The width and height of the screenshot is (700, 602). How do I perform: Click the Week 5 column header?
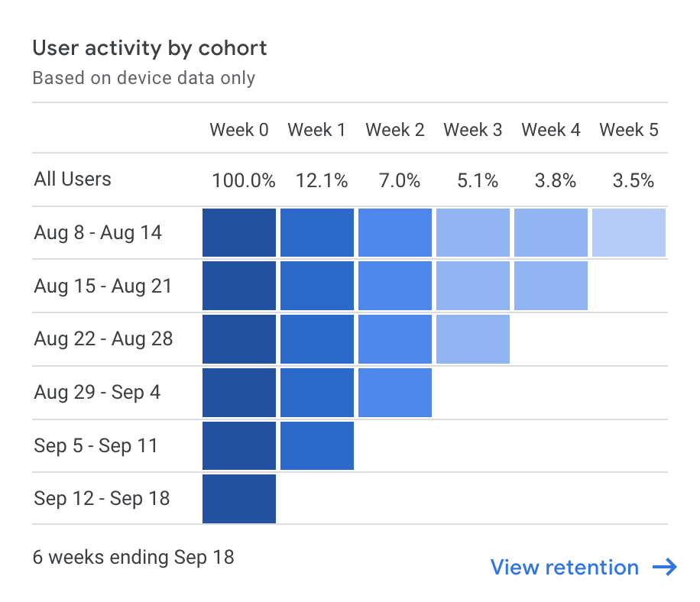[x=628, y=130]
